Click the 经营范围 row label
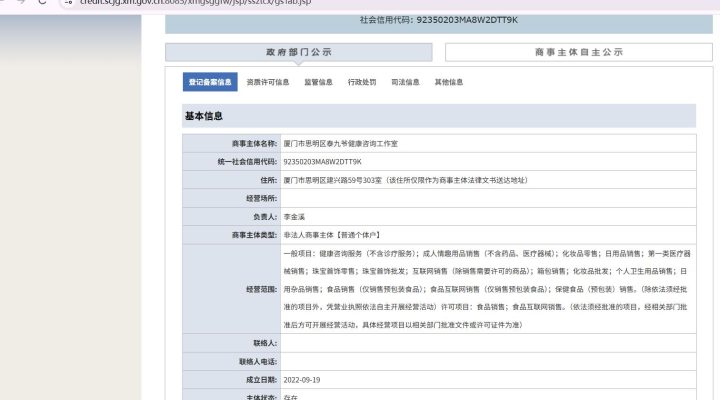Viewport: 720px width, 400px height. click(262, 289)
